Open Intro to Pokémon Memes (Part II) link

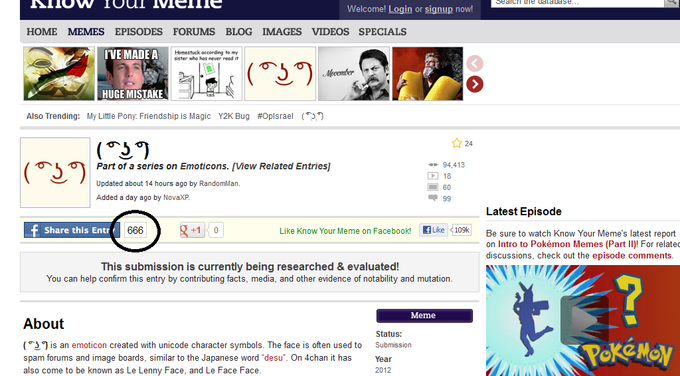567,245
